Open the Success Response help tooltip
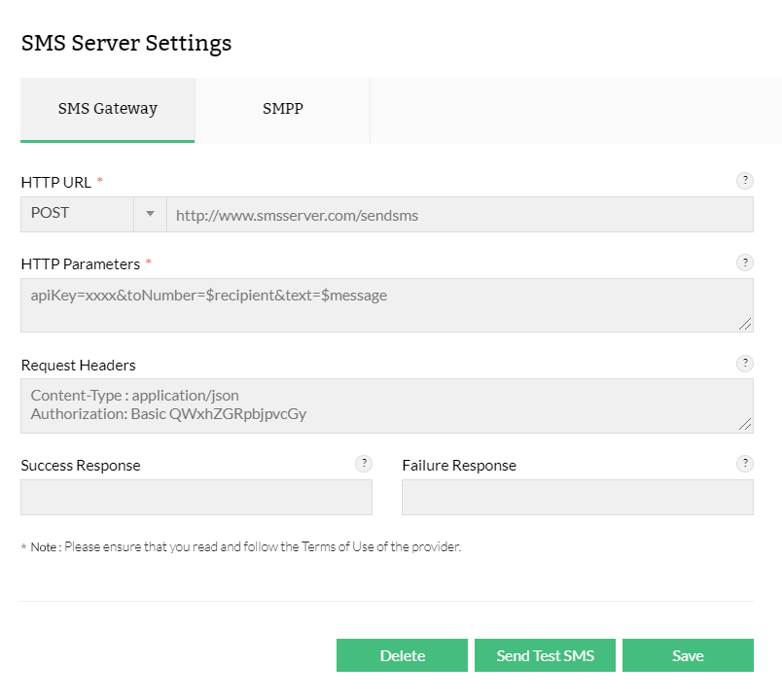The height and width of the screenshot is (700, 782). (364, 464)
